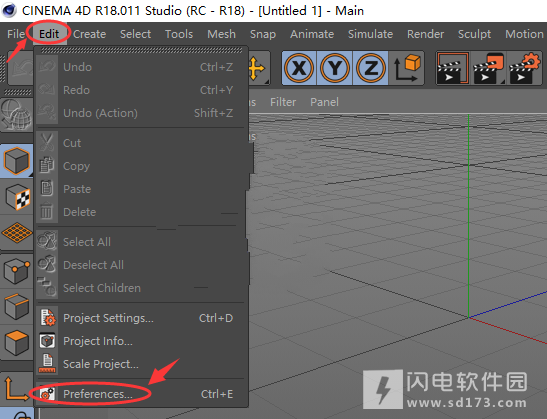The width and height of the screenshot is (547, 419).
Task: Switch to Points mode cube icon
Action: pyautogui.click(x=16, y=271)
